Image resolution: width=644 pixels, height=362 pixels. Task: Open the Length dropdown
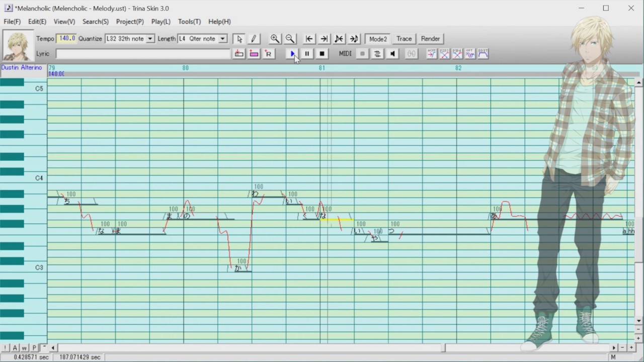coord(223,39)
